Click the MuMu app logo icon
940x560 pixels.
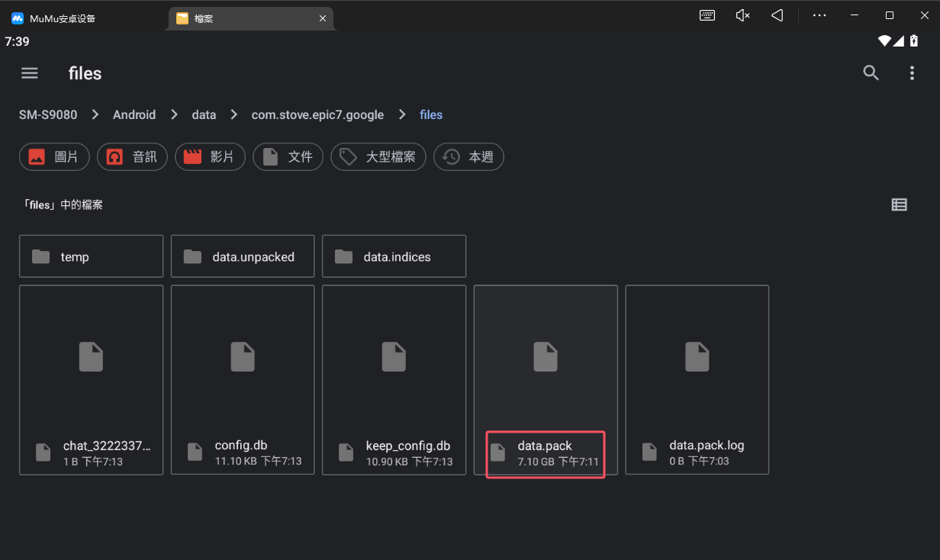click(x=18, y=18)
